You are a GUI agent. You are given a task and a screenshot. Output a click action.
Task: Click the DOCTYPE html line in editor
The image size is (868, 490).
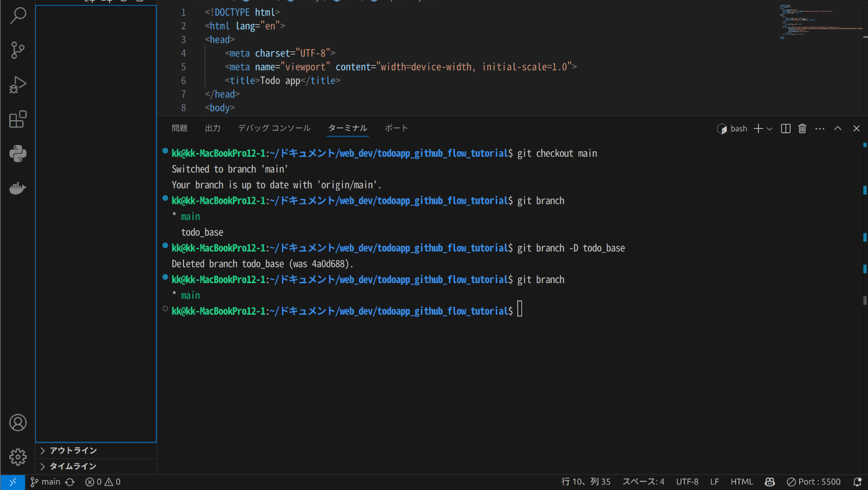tap(242, 12)
